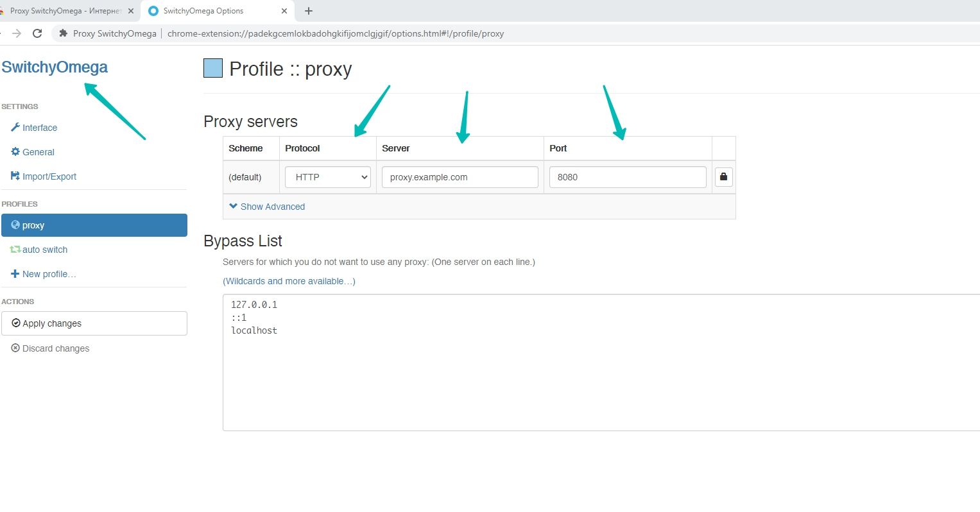The width and height of the screenshot is (980, 512).
Task: Click the Port 8080 field
Action: (x=628, y=177)
